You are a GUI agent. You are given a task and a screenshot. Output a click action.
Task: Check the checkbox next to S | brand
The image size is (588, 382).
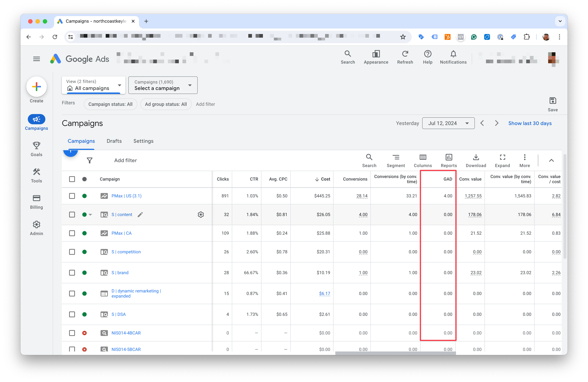(x=72, y=273)
